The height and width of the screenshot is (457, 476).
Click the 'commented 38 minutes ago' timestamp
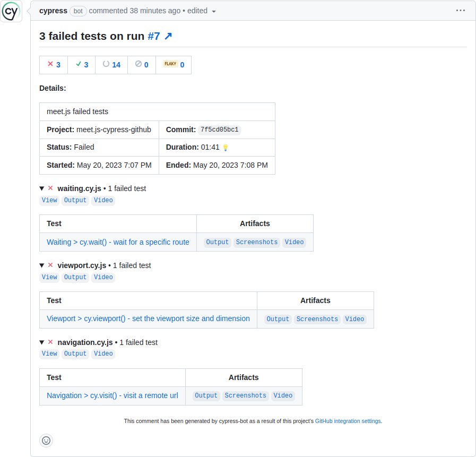[135, 11]
